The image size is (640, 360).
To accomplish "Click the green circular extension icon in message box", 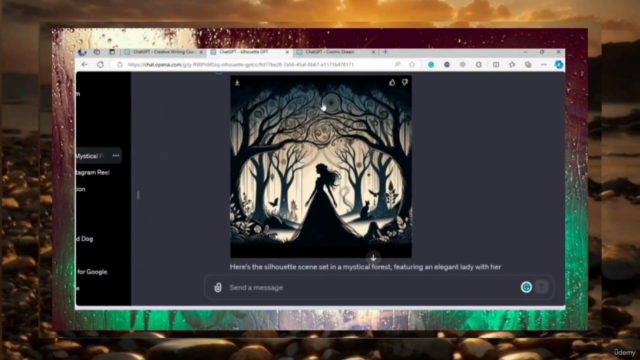I will (526, 287).
